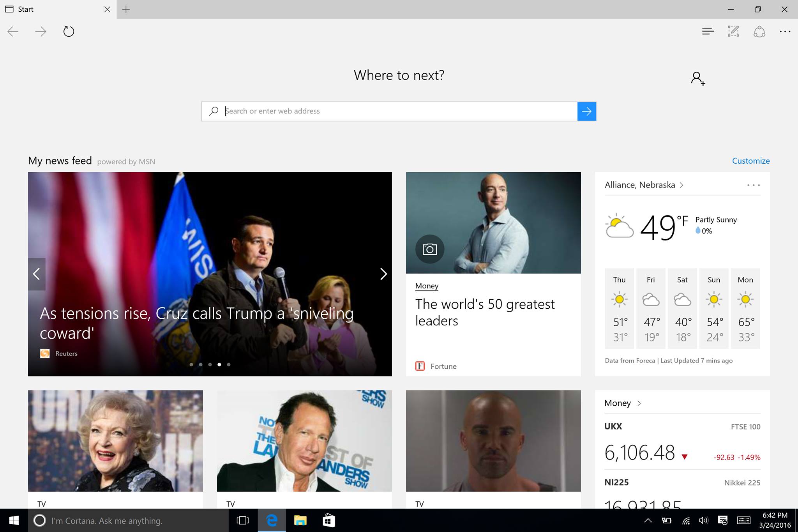Expand Alliance, Nebraska weather details
The width and height of the screenshot is (798, 532).
(644, 185)
